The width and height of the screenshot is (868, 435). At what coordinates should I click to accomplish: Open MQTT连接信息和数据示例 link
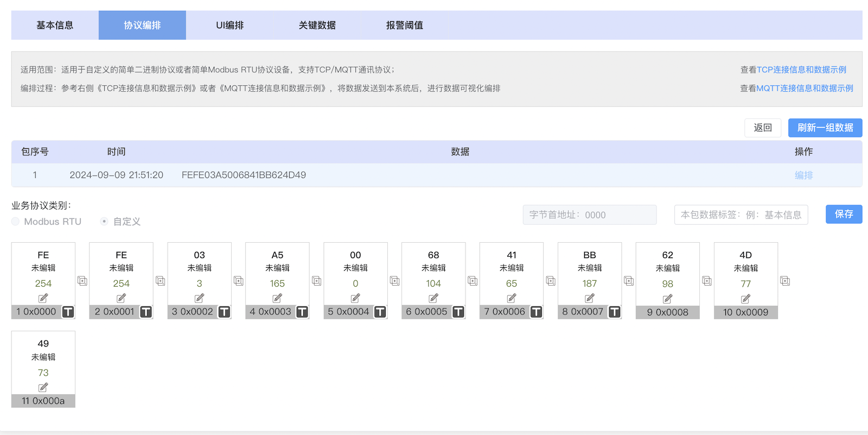point(805,88)
